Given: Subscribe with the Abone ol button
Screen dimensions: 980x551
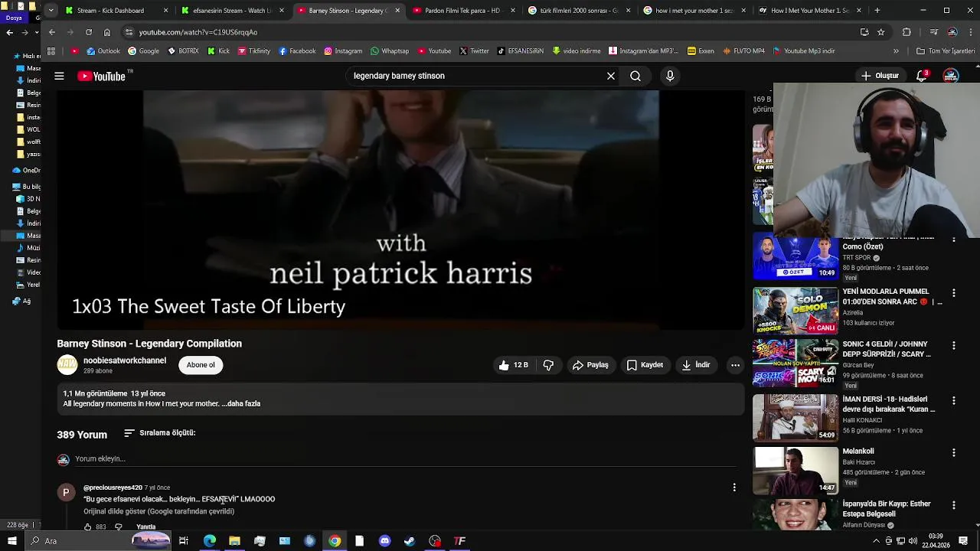Looking at the screenshot, I should coord(201,365).
